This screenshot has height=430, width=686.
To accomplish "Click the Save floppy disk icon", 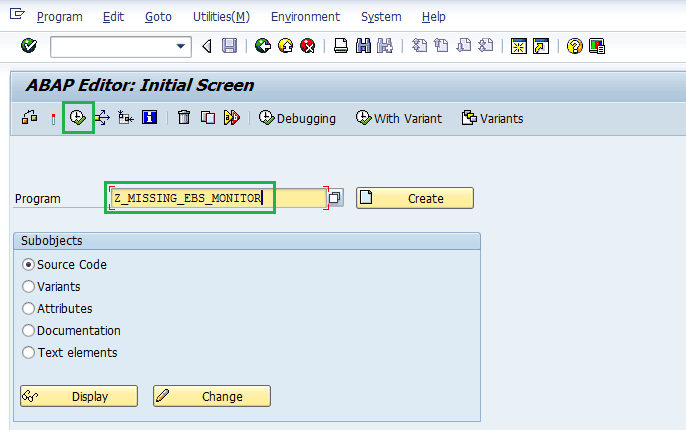I will click(x=229, y=46).
